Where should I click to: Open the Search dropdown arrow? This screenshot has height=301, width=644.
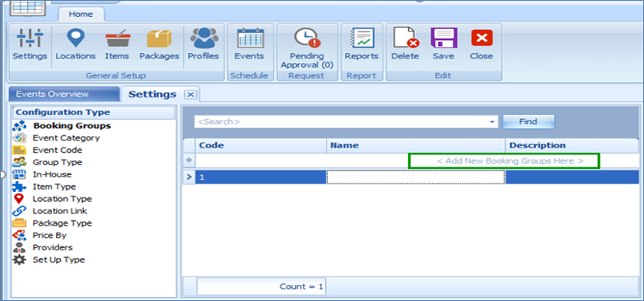[492, 122]
